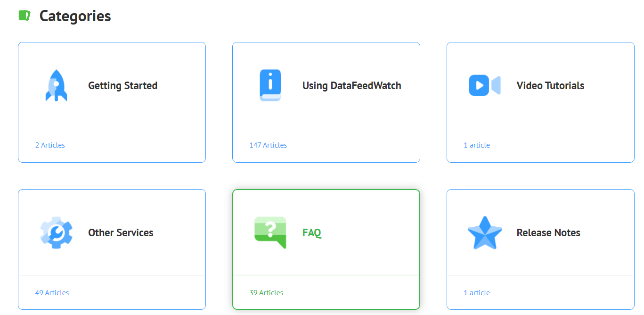Viewport: 644px width, 315px height.
Task: Open the Video Tutorials category title
Action: 550,86
